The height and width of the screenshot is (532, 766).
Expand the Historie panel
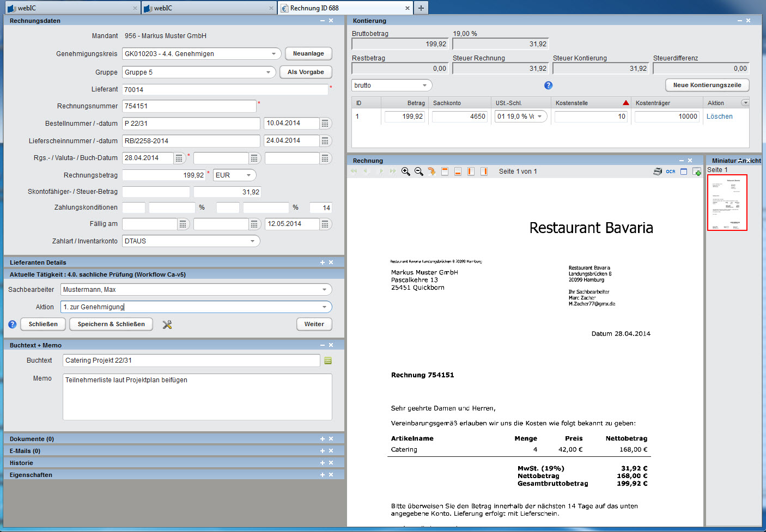323,463
